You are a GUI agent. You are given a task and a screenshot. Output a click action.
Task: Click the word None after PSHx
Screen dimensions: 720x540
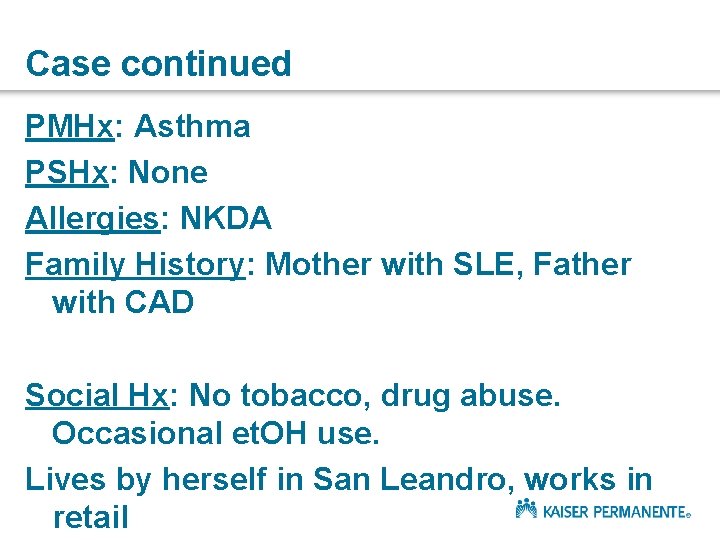click(169, 173)
